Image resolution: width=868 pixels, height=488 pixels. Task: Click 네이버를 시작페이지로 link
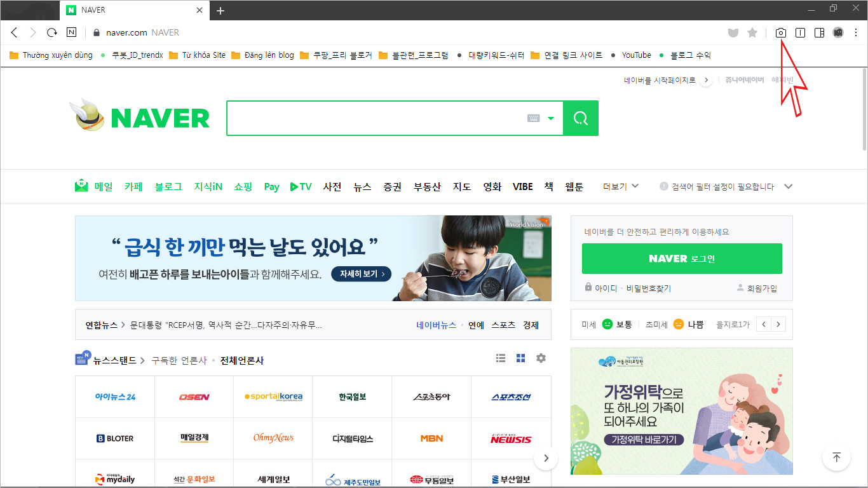(x=660, y=80)
